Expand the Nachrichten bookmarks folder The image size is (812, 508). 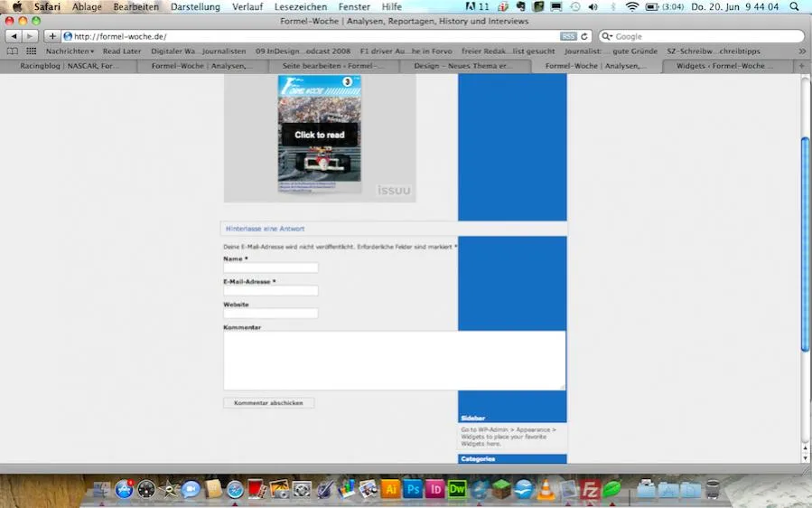[70, 52]
